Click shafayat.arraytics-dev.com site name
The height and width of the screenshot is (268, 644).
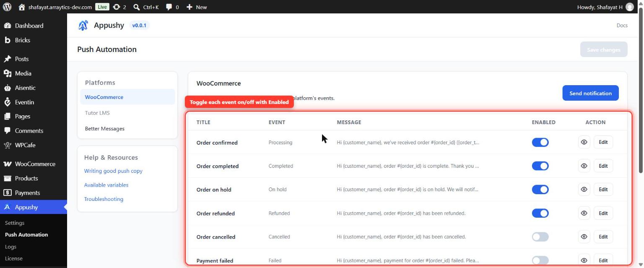60,7
